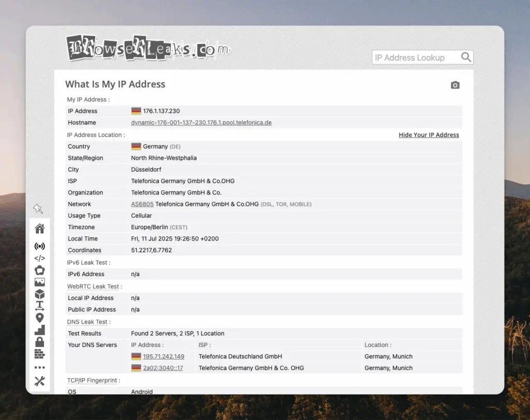This screenshot has width=530, height=420.
Task: Take a screenshot using the camera icon
Action: (455, 85)
